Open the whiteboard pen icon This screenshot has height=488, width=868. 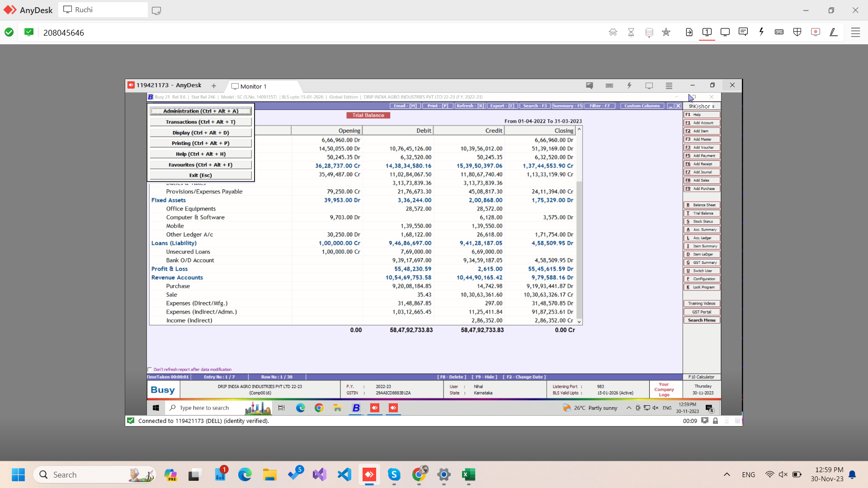tap(833, 32)
